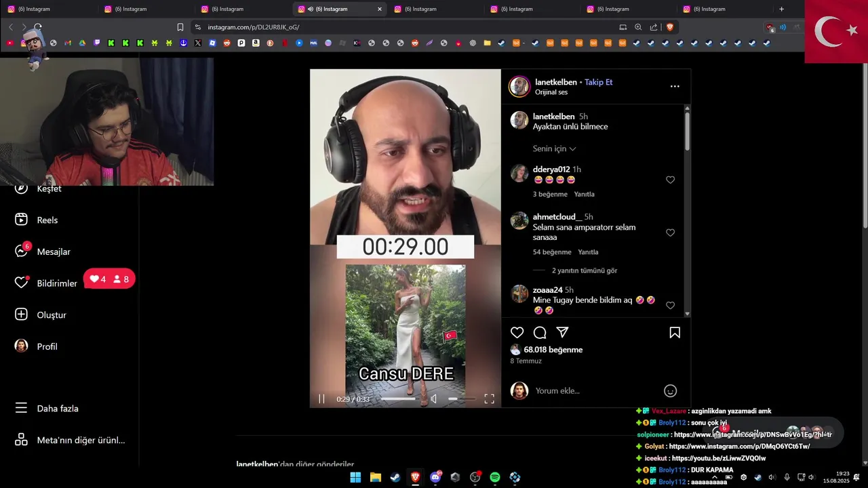Viewport: 868px width, 488px height.
Task: Open Keşfet explore page
Action: tap(39, 188)
